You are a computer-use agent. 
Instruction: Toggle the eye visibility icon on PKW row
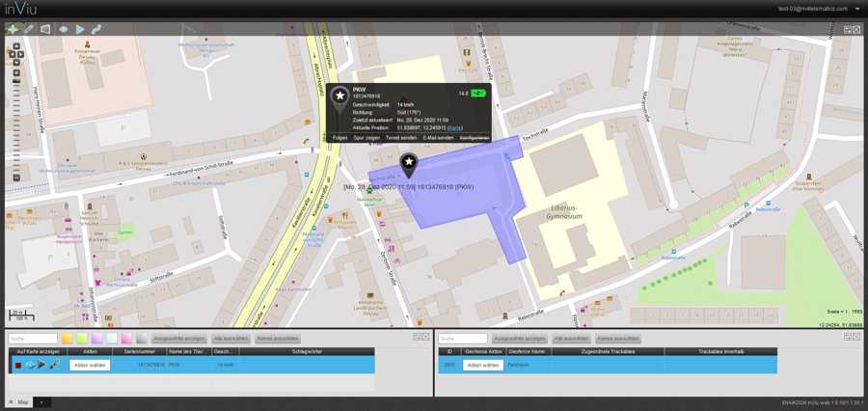[x=31, y=365]
